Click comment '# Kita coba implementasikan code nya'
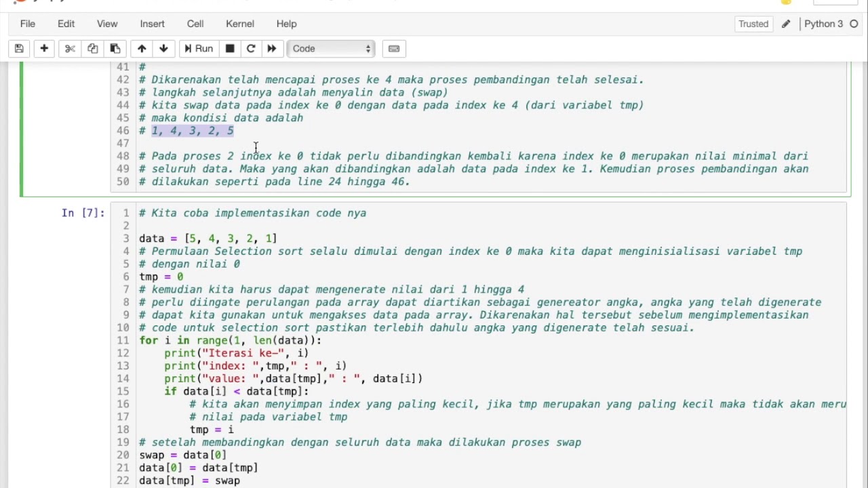Screen dimensions: 868x488 pos(252,213)
